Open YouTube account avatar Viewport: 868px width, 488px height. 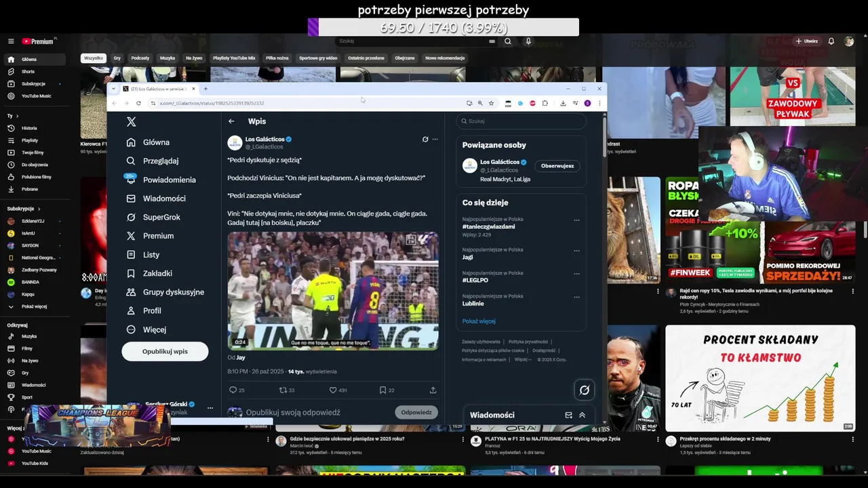(849, 41)
